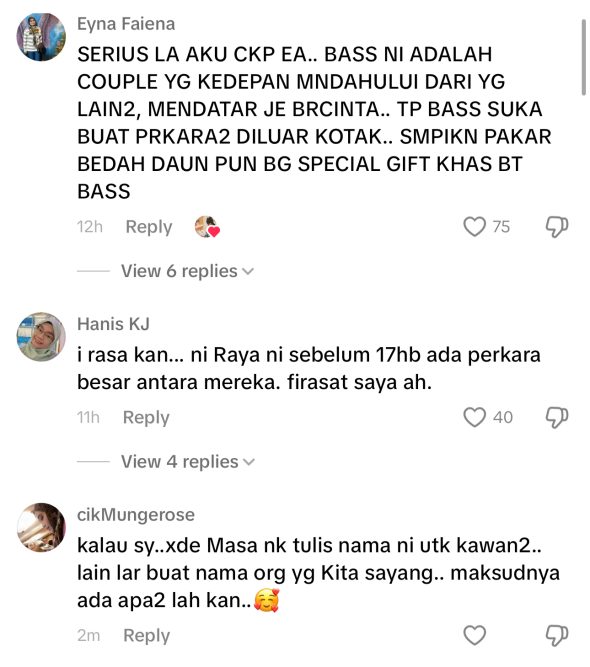The image size is (590, 667).
Task: Dislike Hanis KJ's comment
Action: point(557,417)
